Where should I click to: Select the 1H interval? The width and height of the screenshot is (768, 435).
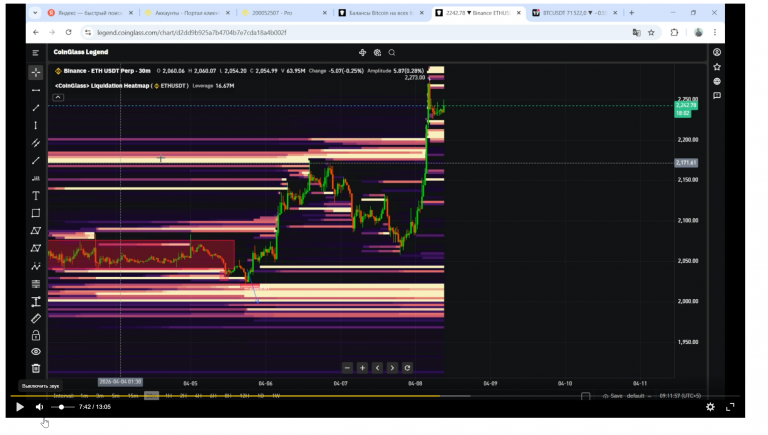tap(168, 396)
